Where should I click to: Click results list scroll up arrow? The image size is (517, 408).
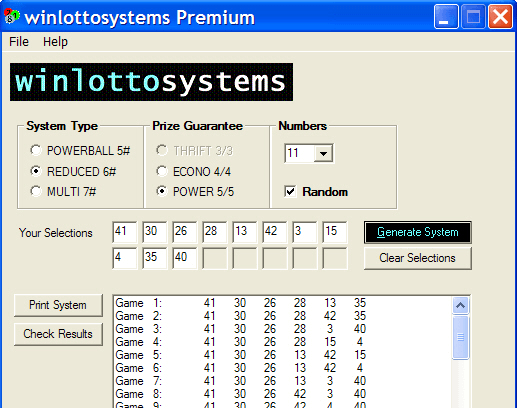coord(461,305)
